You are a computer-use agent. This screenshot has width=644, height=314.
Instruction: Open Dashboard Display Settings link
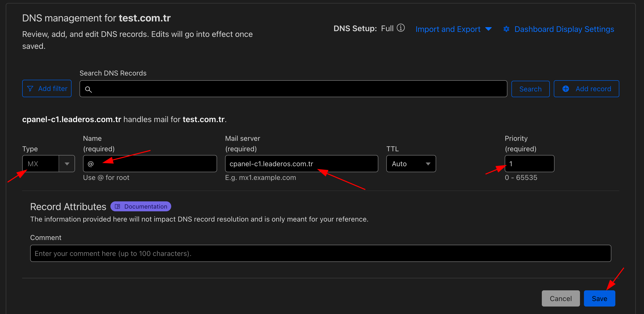click(x=564, y=29)
